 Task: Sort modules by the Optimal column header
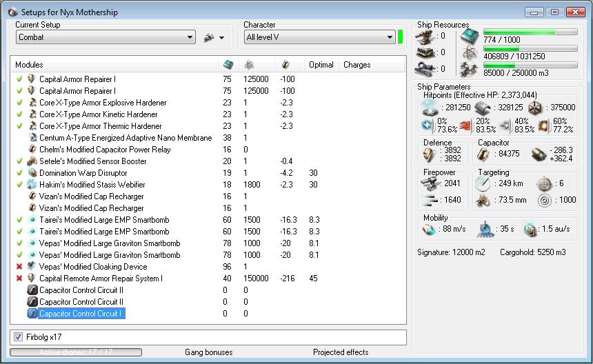[x=321, y=65]
